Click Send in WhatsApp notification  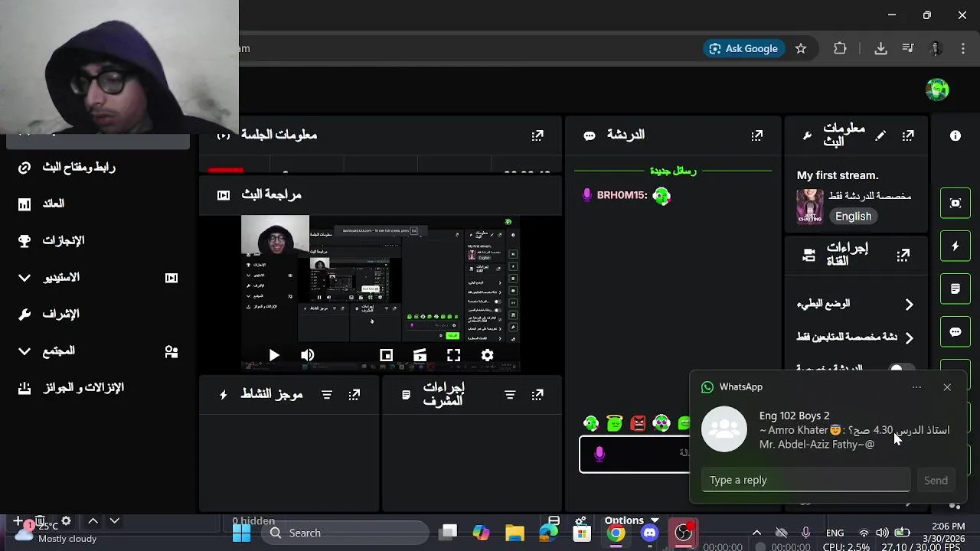tap(936, 480)
